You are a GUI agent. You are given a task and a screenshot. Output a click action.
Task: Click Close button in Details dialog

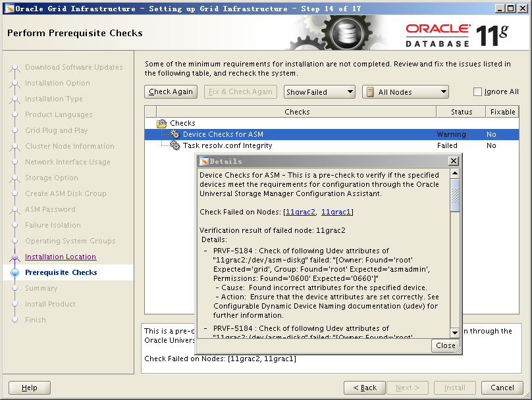(445, 345)
